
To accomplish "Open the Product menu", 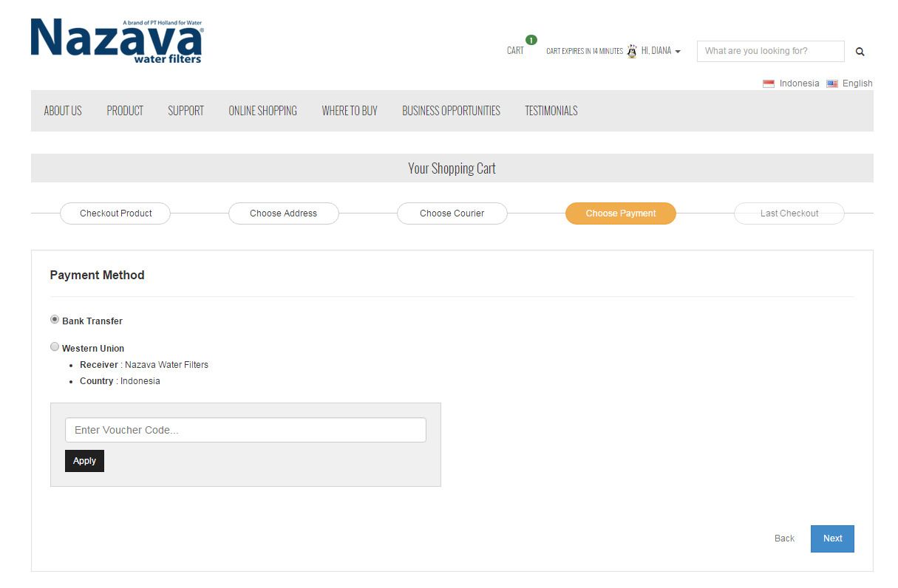I will (125, 111).
